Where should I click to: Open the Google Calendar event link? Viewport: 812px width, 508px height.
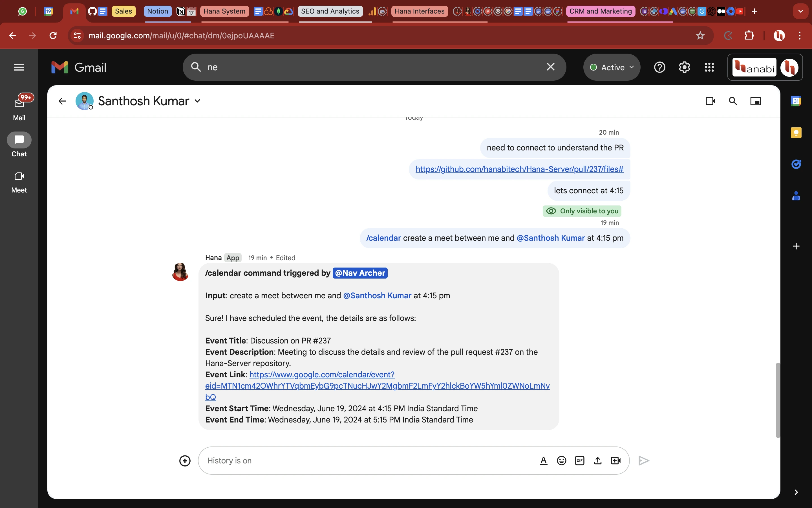click(377, 386)
